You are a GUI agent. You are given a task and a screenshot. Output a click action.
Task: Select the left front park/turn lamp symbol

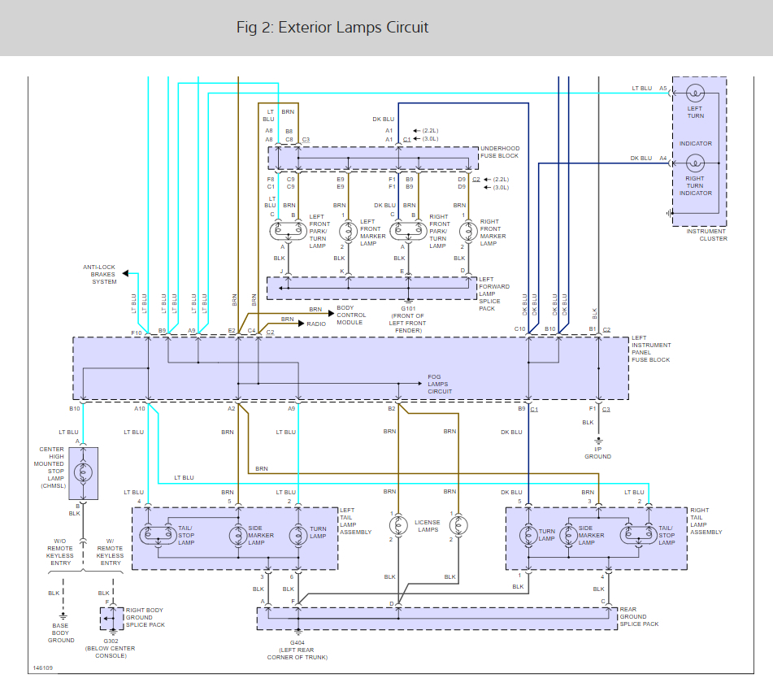289,231
